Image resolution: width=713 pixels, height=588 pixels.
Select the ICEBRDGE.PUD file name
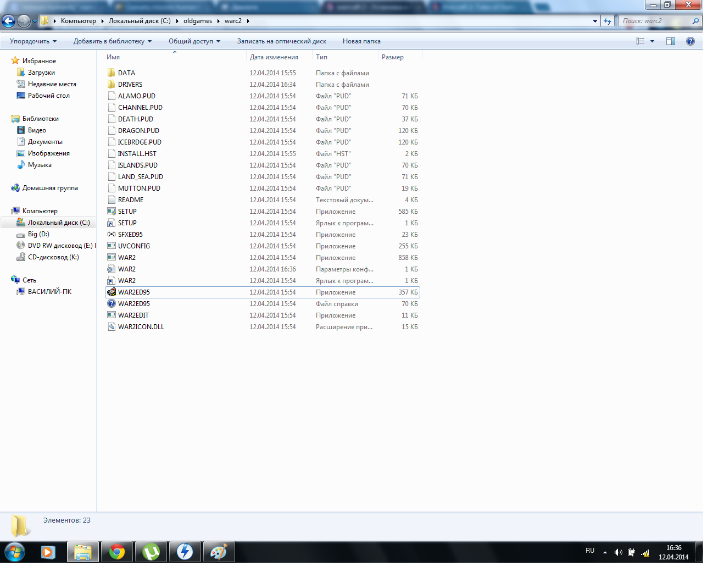click(140, 142)
